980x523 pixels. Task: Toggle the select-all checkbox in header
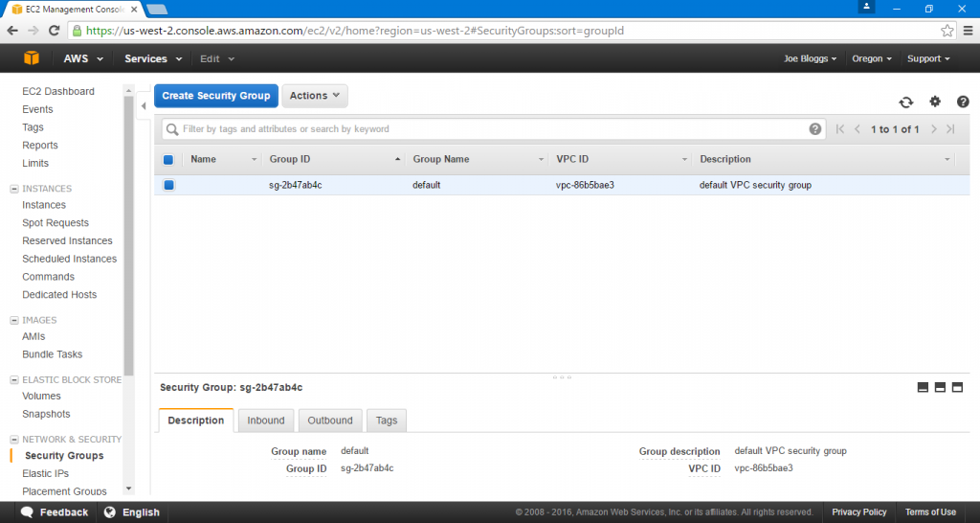pyautogui.click(x=168, y=160)
